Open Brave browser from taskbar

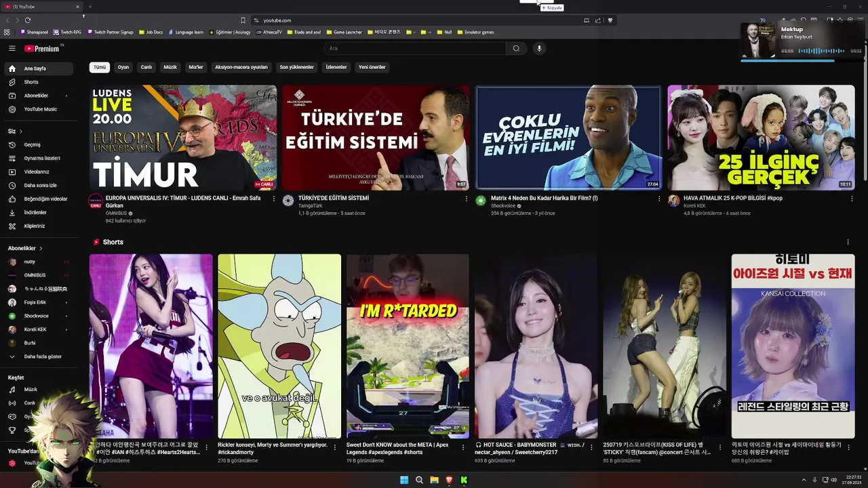449,480
